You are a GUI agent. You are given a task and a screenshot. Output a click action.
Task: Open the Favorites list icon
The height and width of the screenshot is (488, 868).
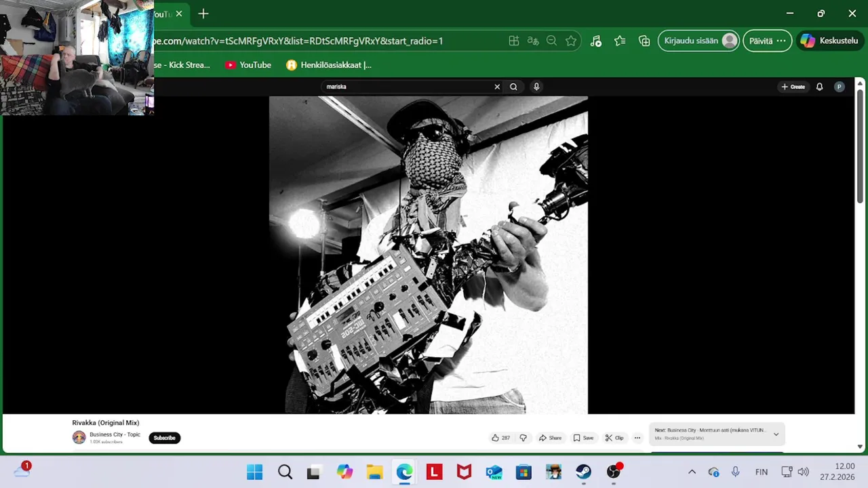tap(620, 41)
